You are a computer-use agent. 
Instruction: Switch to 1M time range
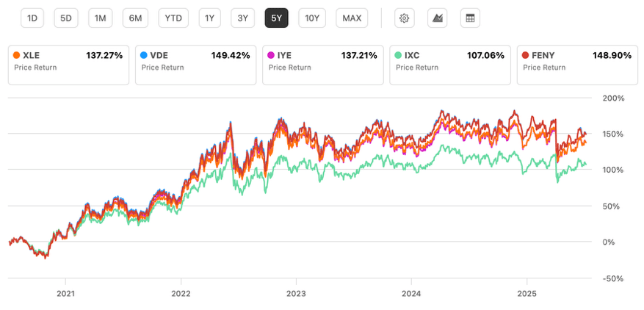[100, 18]
